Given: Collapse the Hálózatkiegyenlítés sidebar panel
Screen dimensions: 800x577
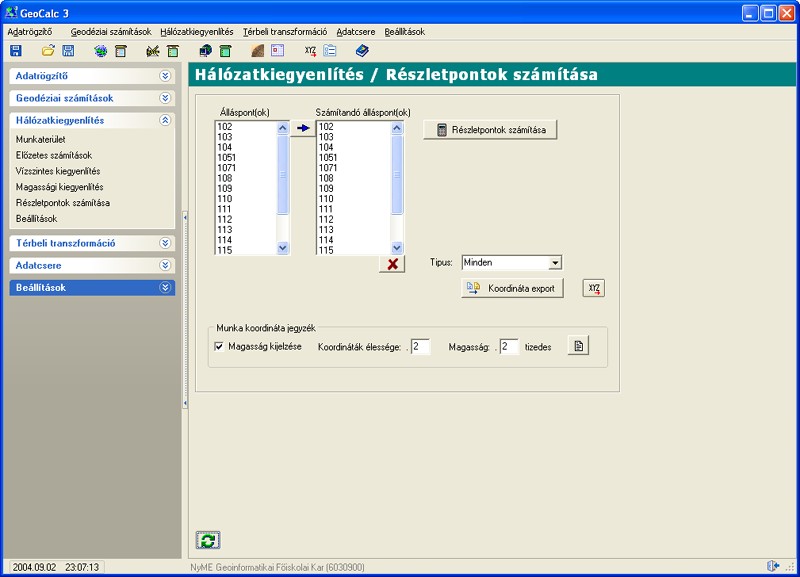Looking at the screenshot, I should click(165, 120).
